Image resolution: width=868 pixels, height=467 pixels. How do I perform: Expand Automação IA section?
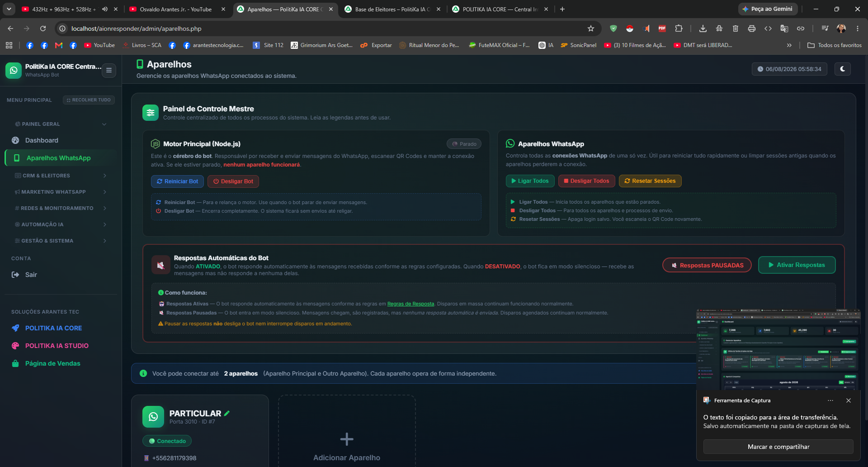(61, 224)
